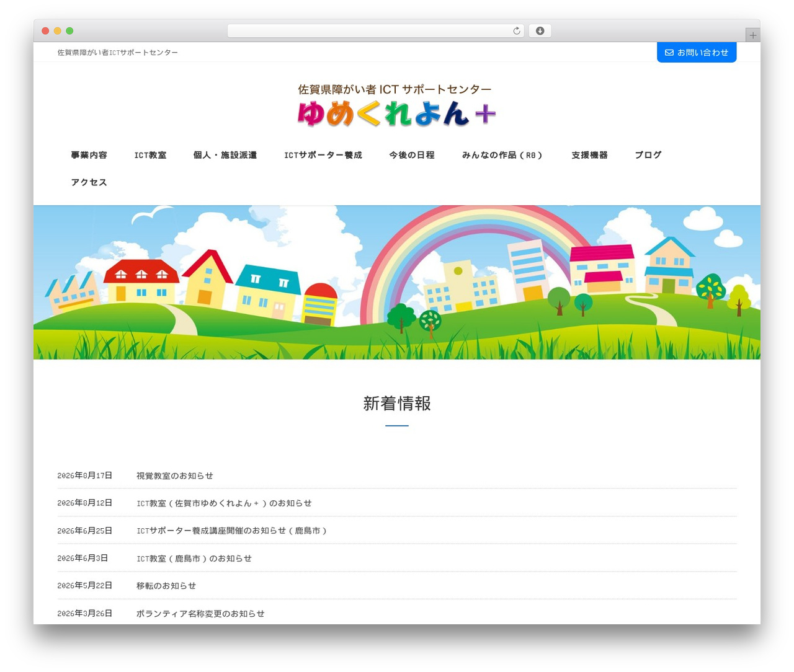The width and height of the screenshot is (794, 672).
Task: Visit みんなの作品（R8） page
Action: point(503,155)
